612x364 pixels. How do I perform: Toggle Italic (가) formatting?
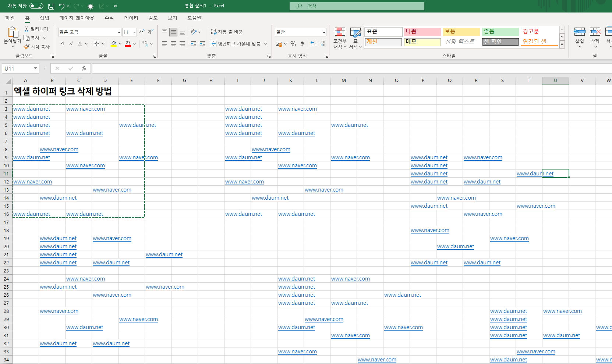pos(71,44)
